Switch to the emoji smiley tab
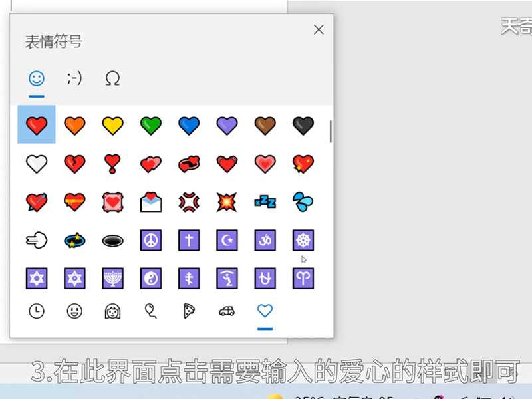The width and height of the screenshot is (532, 399). [x=36, y=78]
